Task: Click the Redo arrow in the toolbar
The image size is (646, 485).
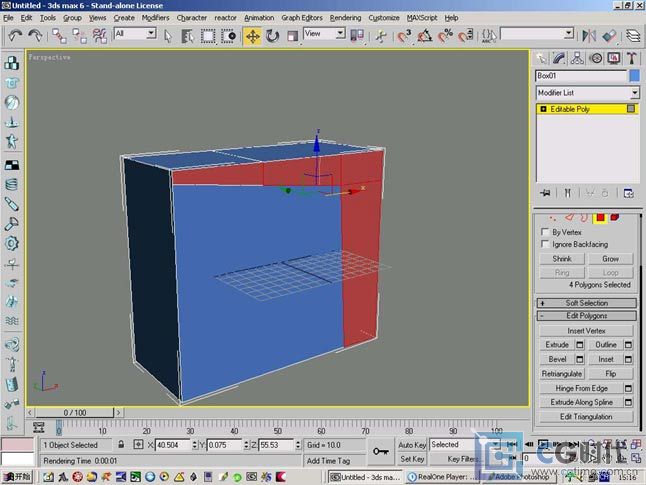Action: [x=35, y=36]
